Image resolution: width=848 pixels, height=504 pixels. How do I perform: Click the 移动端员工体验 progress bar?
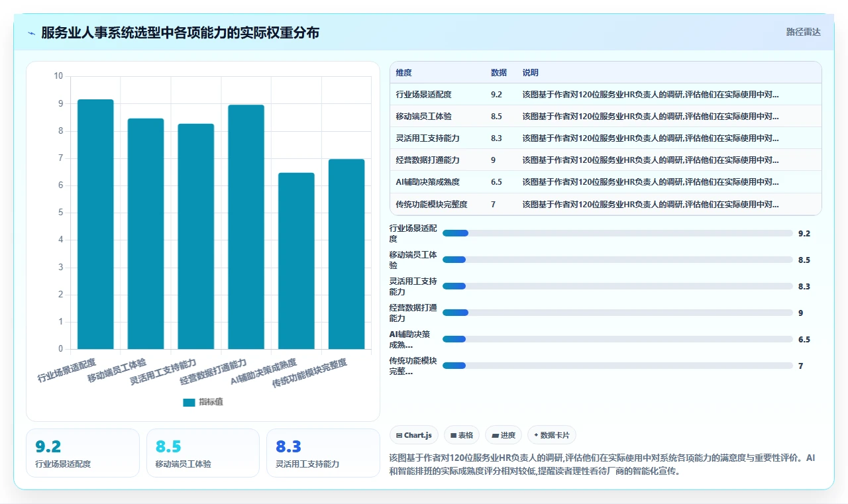coord(617,260)
